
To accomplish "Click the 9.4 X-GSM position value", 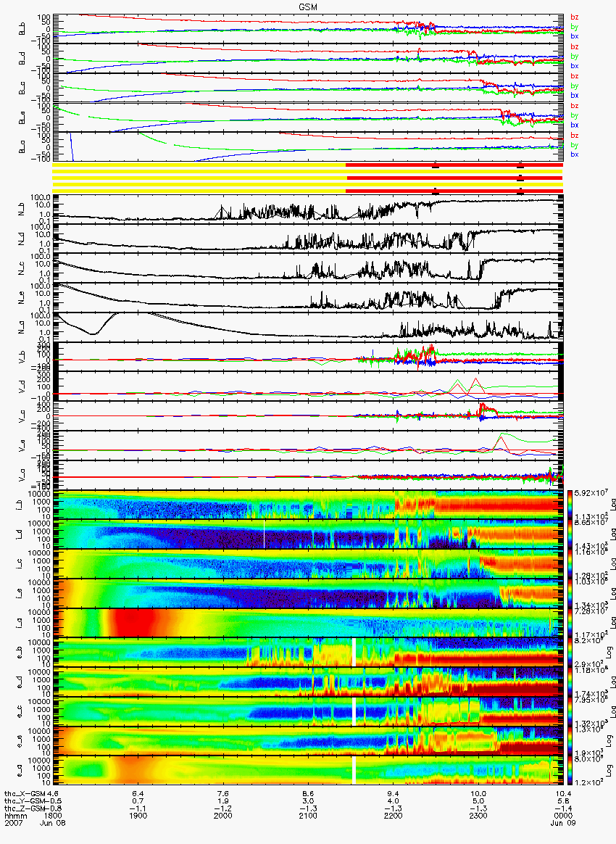I will [x=394, y=793].
